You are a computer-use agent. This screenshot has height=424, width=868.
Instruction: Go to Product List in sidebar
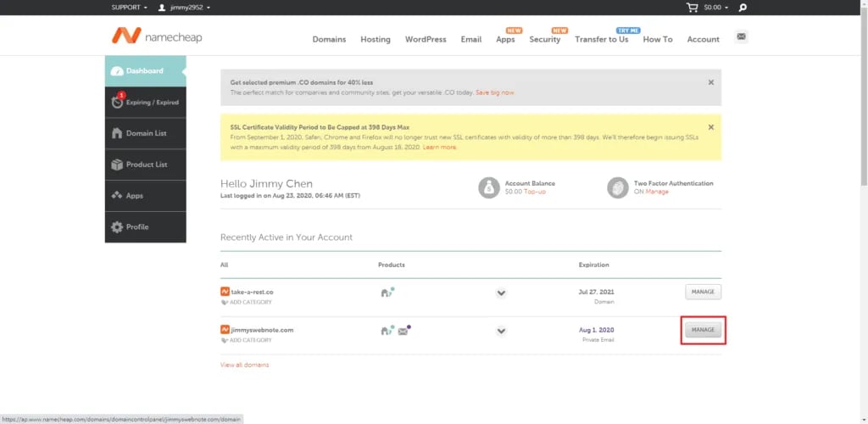(x=146, y=165)
